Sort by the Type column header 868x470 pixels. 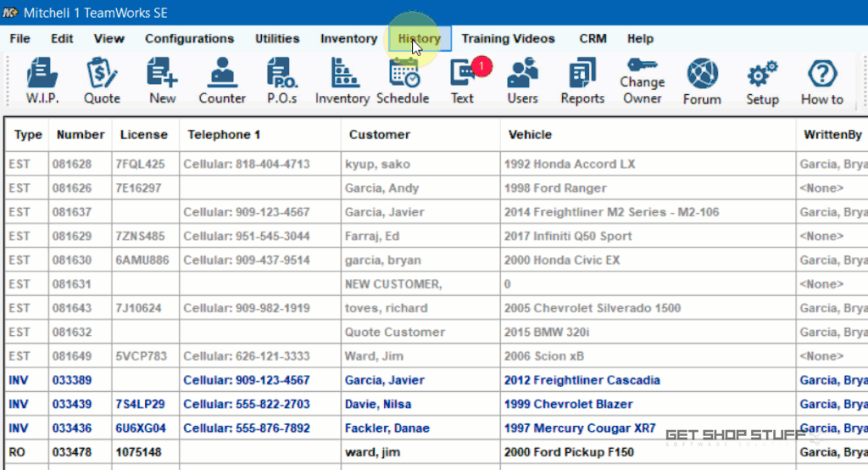pyautogui.click(x=28, y=135)
